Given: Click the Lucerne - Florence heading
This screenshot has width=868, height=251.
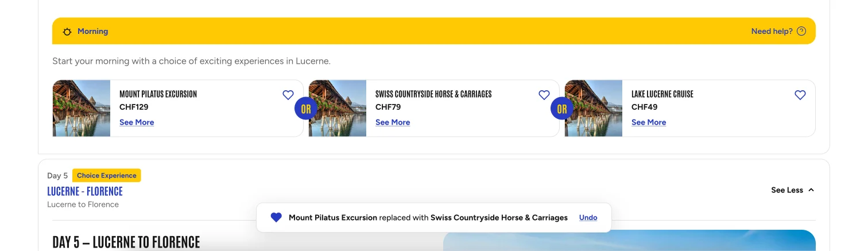Looking at the screenshot, I should click(x=85, y=191).
